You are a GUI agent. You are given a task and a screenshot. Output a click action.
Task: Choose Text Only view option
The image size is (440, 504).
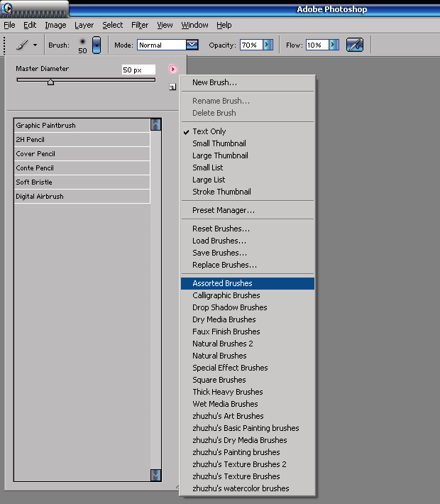(248, 131)
